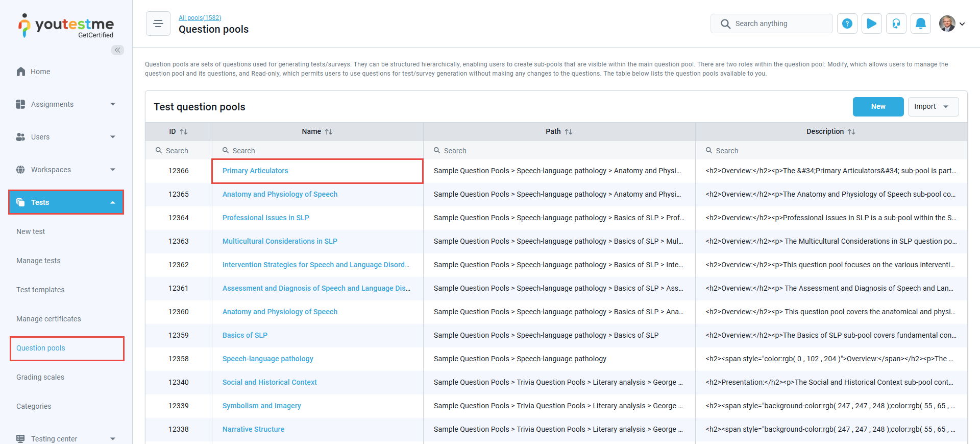Collapse the Tests menu arrow
This screenshot has height=444, width=980.
coord(113,202)
